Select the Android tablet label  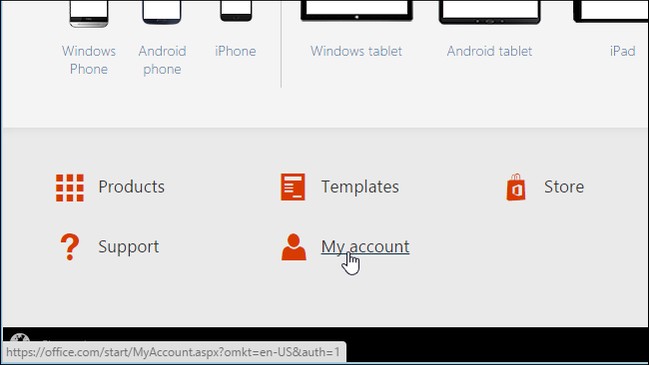tap(489, 51)
